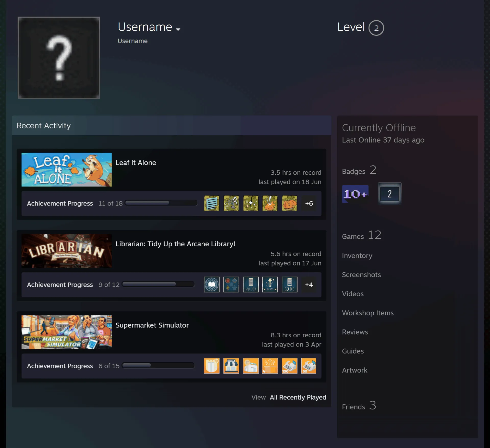Click the Leaf it Alone title link
This screenshot has height=448, width=490.
point(136,163)
